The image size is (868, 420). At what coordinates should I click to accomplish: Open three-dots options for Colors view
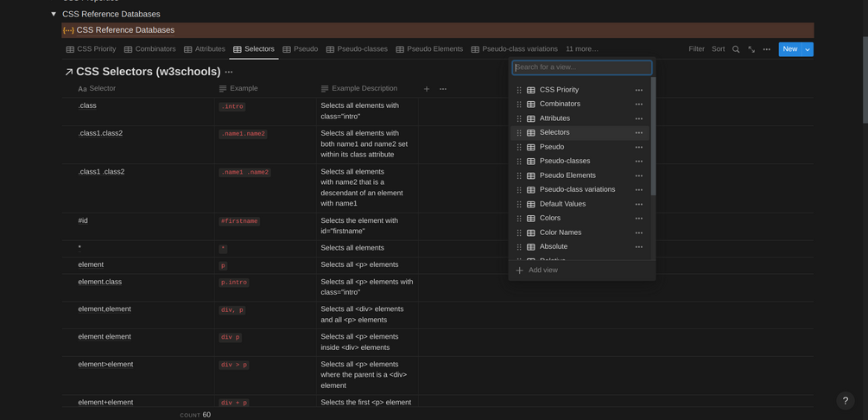point(639,219)
